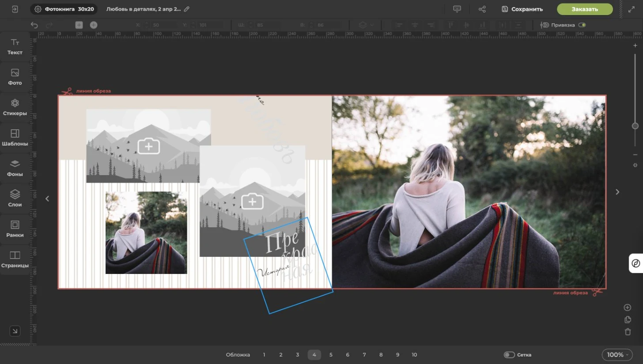Go to previous spread with left arrow
Viewport: 643px width, 364px height.
tap(47, 199)
